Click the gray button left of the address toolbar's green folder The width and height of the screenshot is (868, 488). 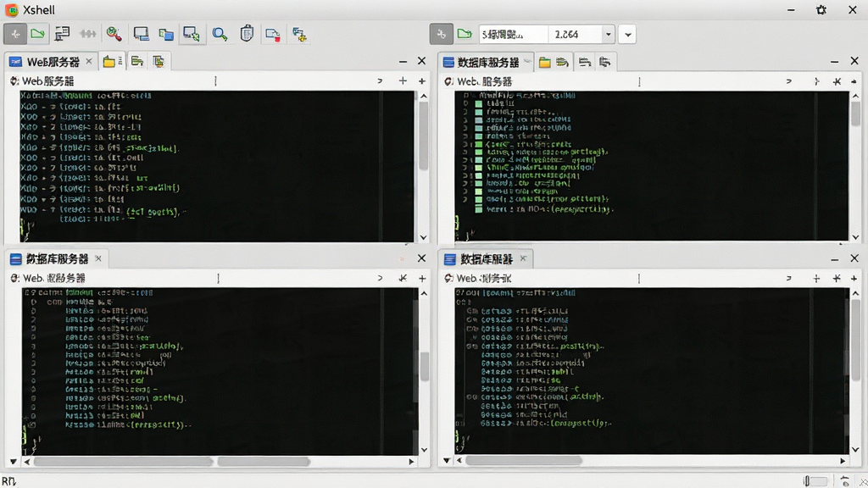click(441, 34)
